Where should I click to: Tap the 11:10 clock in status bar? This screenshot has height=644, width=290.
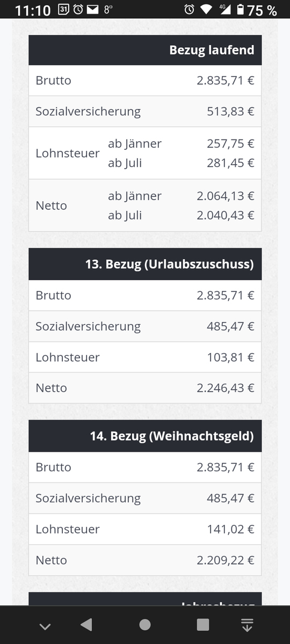33,10
